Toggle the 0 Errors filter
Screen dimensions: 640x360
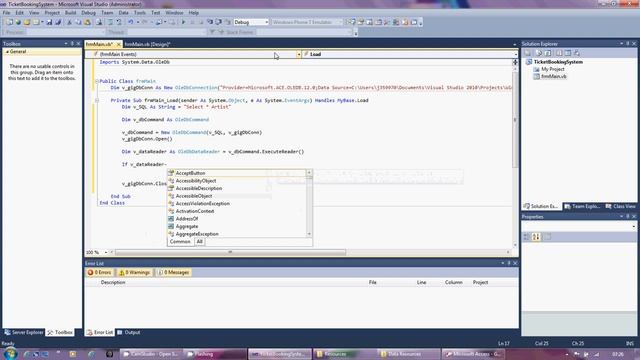click(99, 272)
